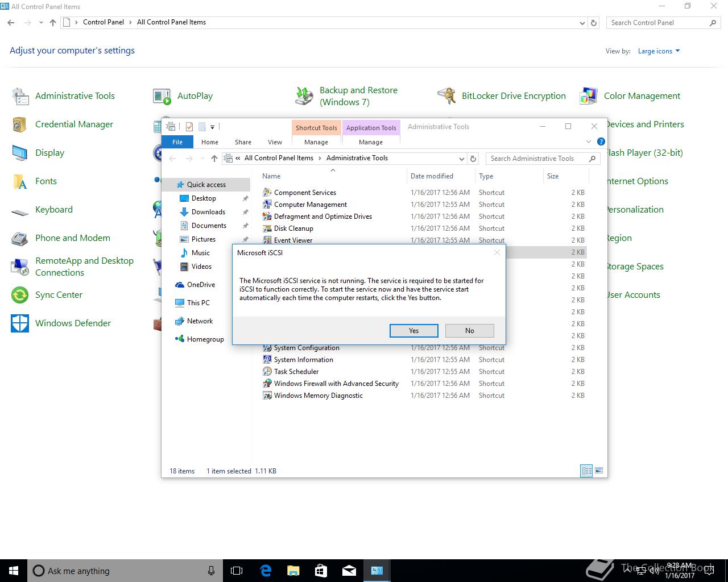728x582 pixels.
Task: Open the Sync Center icon
Action: (20, 295)
